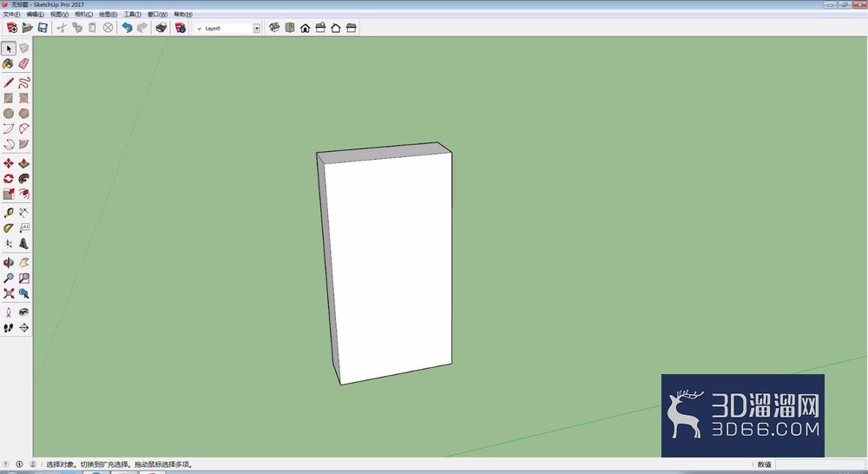868x474 pixels.
Task: Switch to Front view house icon
Action: tap(305, 28)
